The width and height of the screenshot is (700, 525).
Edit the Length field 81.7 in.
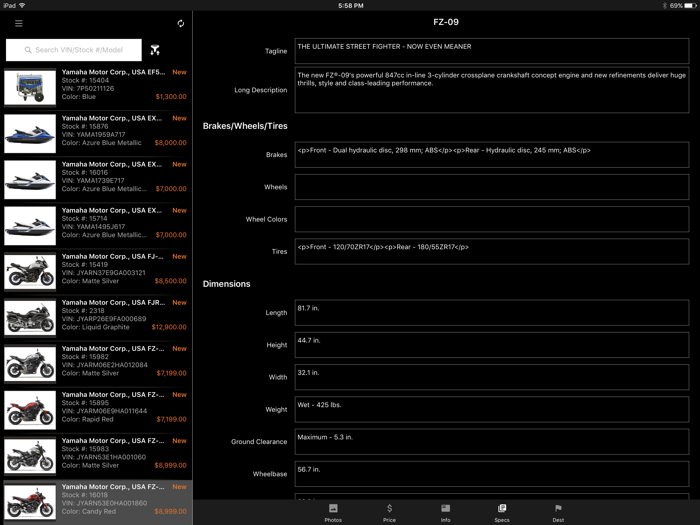pos(492,312)
